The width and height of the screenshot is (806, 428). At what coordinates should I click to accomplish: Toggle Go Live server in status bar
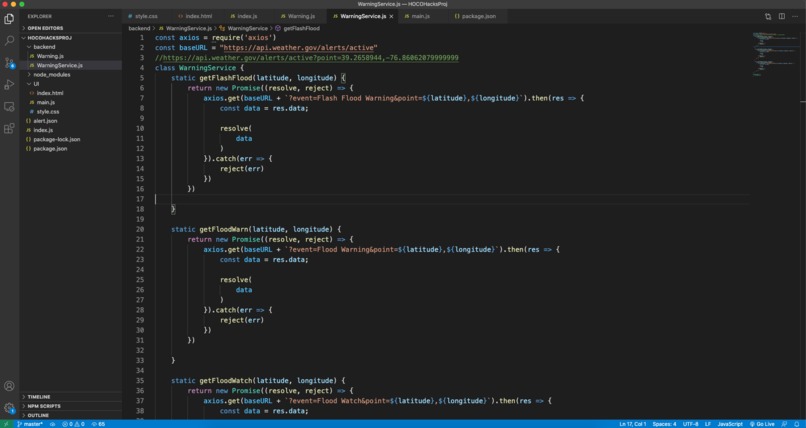pos(762,424)
